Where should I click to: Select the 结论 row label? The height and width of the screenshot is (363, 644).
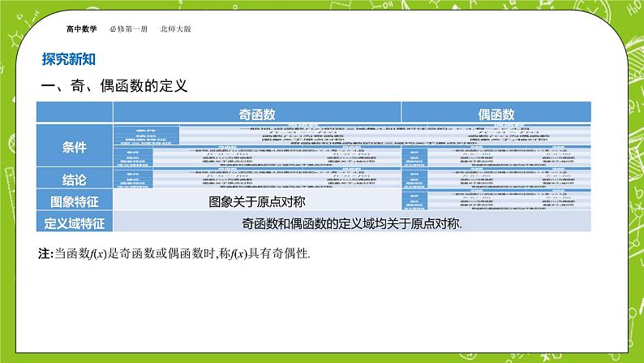[x=75, y=179]
